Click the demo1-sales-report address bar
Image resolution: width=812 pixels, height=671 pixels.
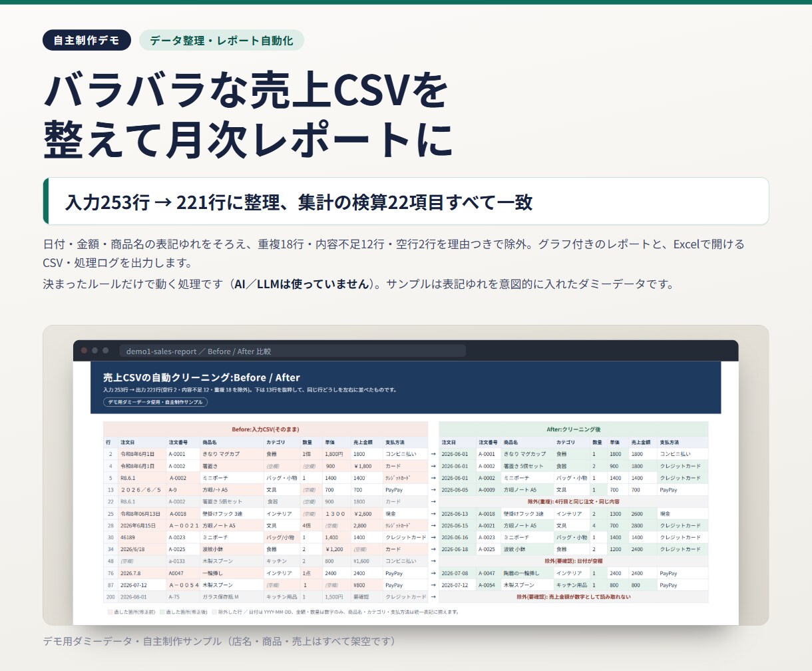293,351
